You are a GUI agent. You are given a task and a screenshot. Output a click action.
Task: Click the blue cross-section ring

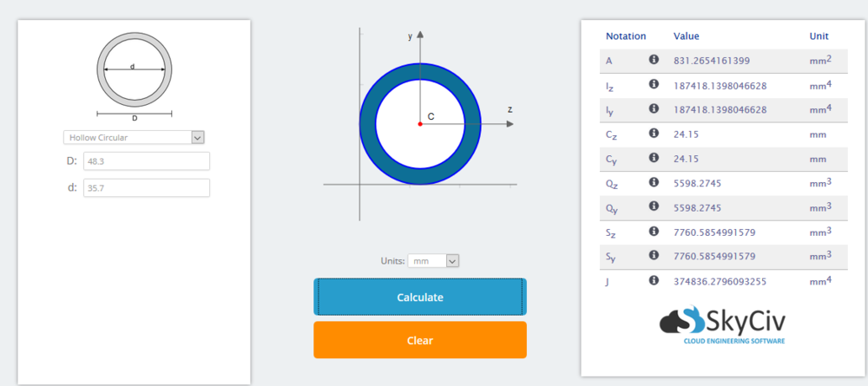(420, 71)
